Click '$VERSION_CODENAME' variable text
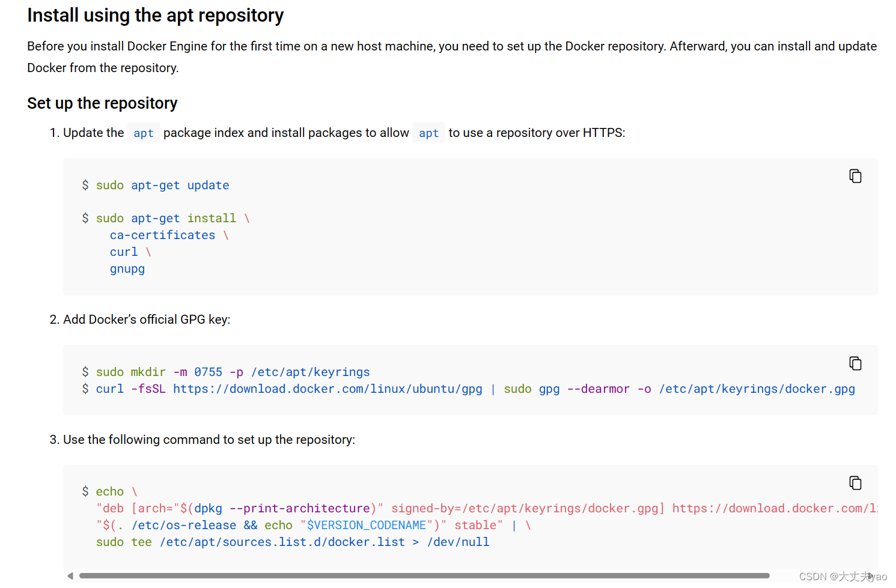This screenshot has height=588, width=896. tap(366, 525)
